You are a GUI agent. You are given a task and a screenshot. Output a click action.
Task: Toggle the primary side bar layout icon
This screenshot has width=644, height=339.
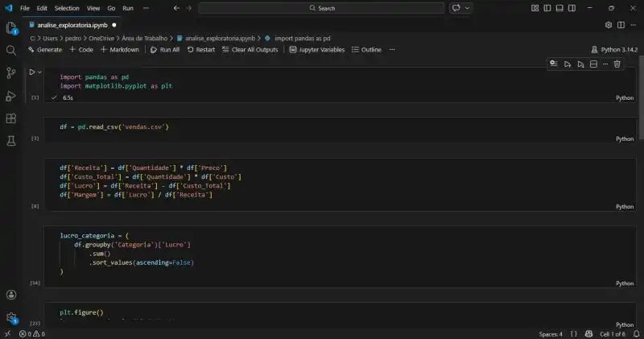(x=548, y=8)
